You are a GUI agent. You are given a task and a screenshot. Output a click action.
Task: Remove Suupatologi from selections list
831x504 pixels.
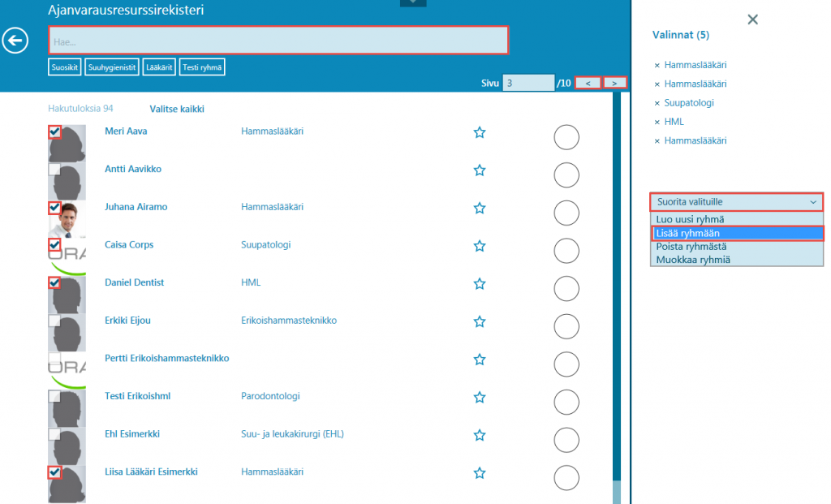(x=657, y=103)
